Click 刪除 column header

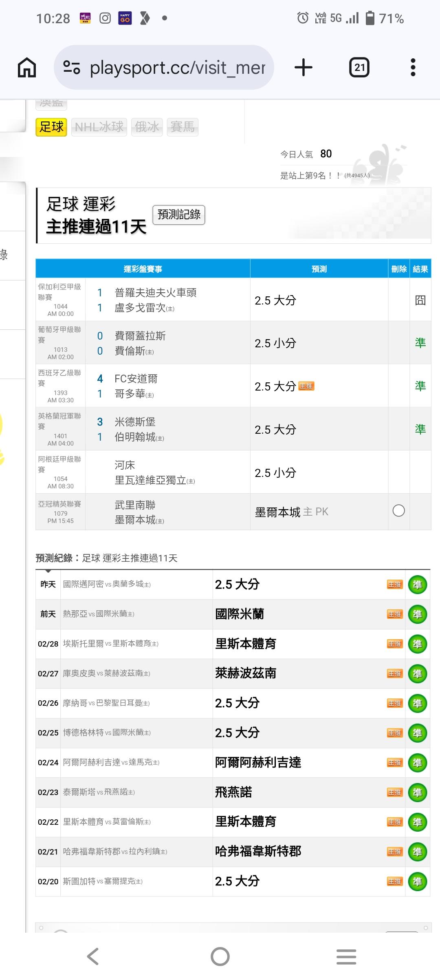coord(399,269)
